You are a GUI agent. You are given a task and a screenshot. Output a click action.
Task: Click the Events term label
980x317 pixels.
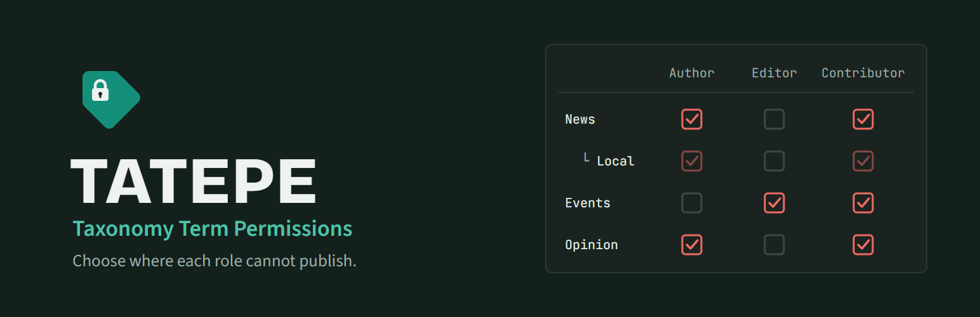coord(588,203)
